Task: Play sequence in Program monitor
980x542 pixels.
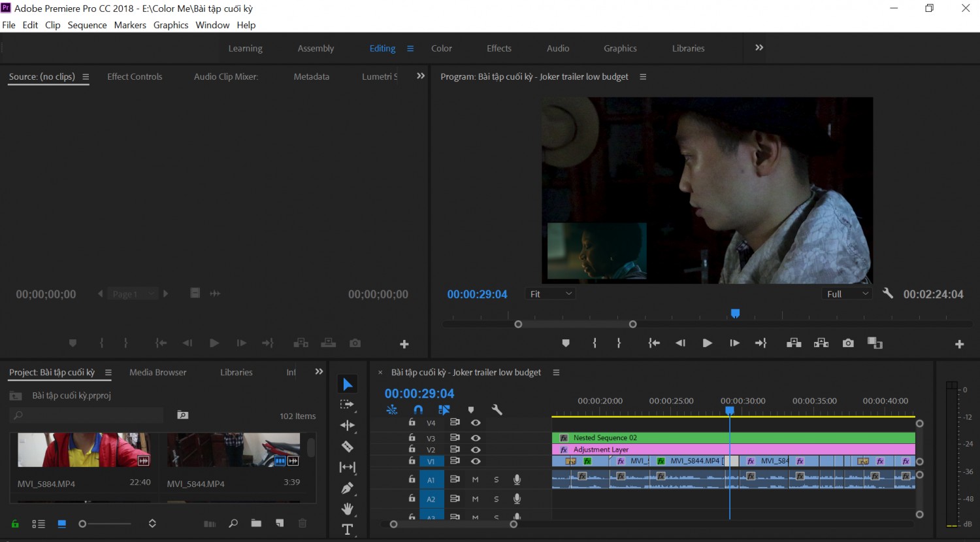Action: (707, 343)
